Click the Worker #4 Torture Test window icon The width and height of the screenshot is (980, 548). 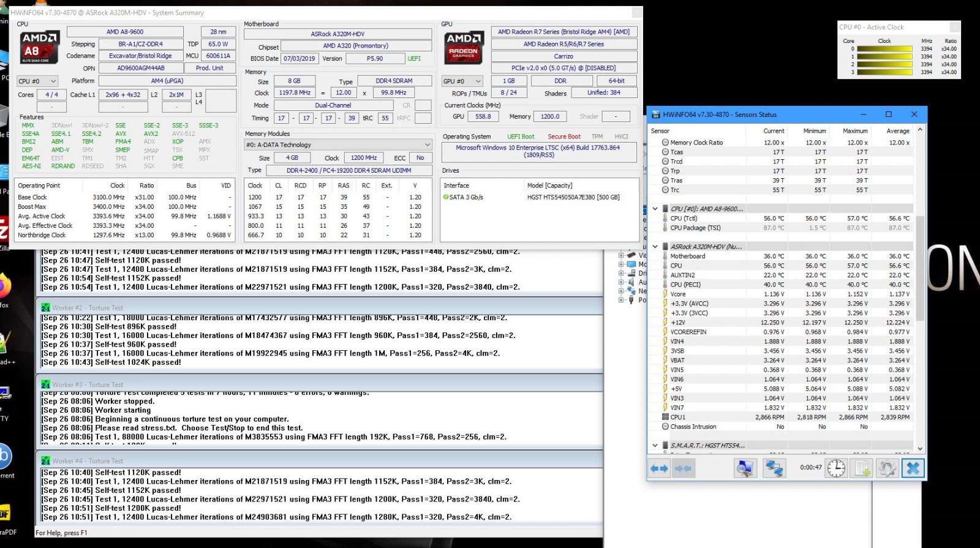coord(45,460)
